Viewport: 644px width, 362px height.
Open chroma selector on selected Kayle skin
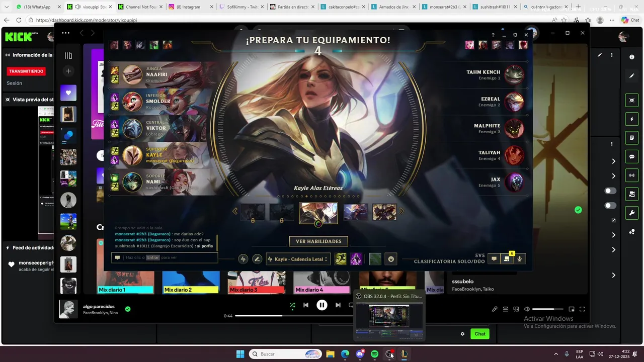click(318, 224)
